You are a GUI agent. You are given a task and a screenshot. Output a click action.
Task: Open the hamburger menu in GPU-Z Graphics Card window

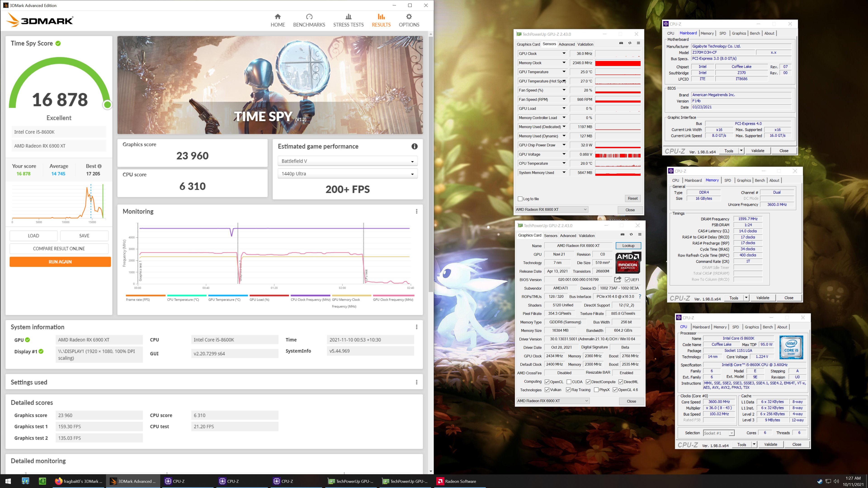pos(639,235)
